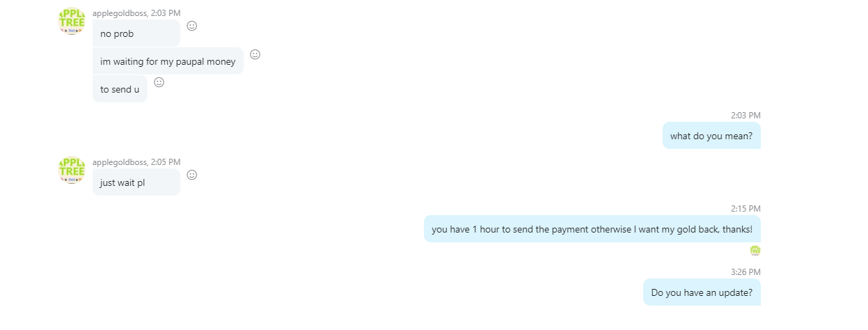Select the 'just wait pl' message bubble
The image size is (868, 330).
coord(136,182)
